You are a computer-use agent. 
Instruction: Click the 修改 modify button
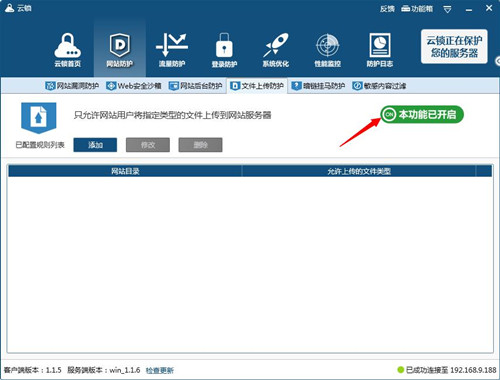tap(148, 145)
